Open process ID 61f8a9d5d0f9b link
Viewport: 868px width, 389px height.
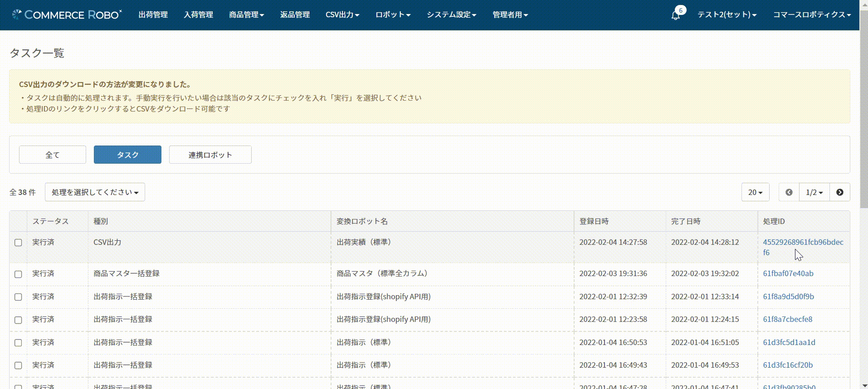point(788,297)
